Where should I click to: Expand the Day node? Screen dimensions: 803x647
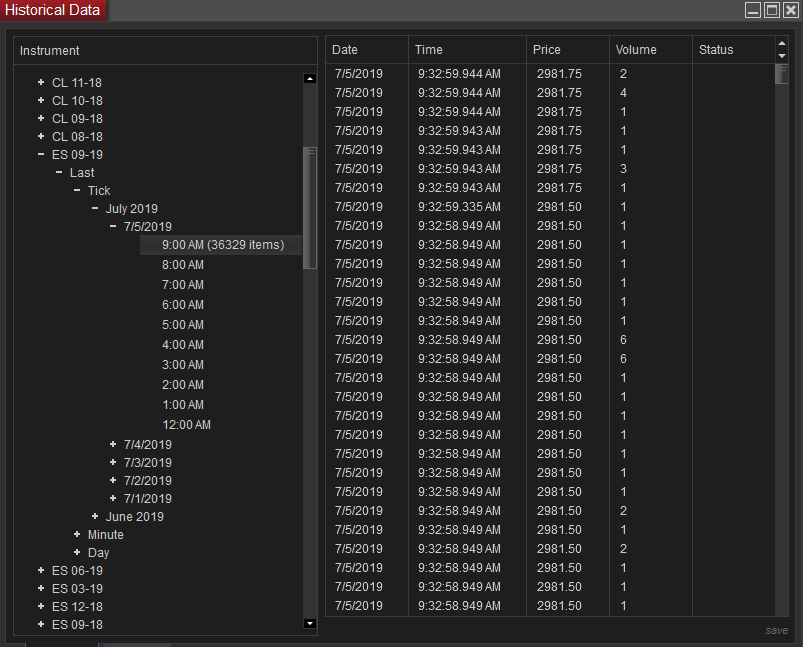[77, 552]
